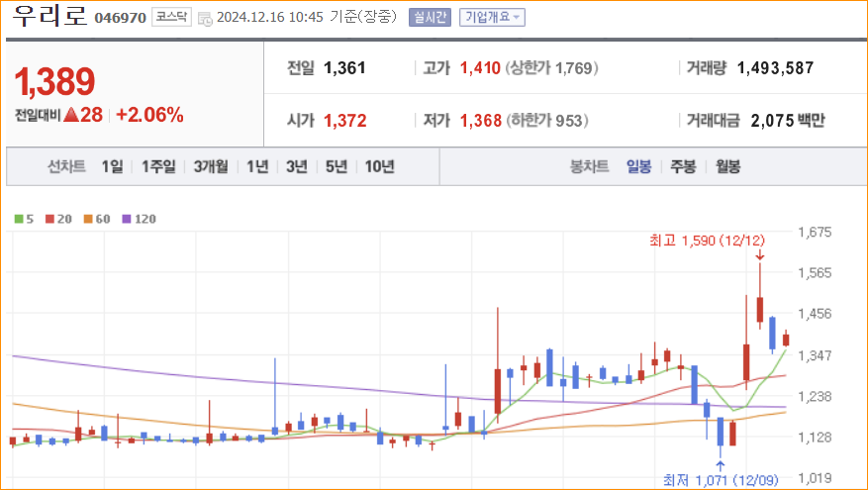The width and height of the screenshot is (868, 490).
Task: Click the clock calendar icon beside date
Action: coord(205,19)
